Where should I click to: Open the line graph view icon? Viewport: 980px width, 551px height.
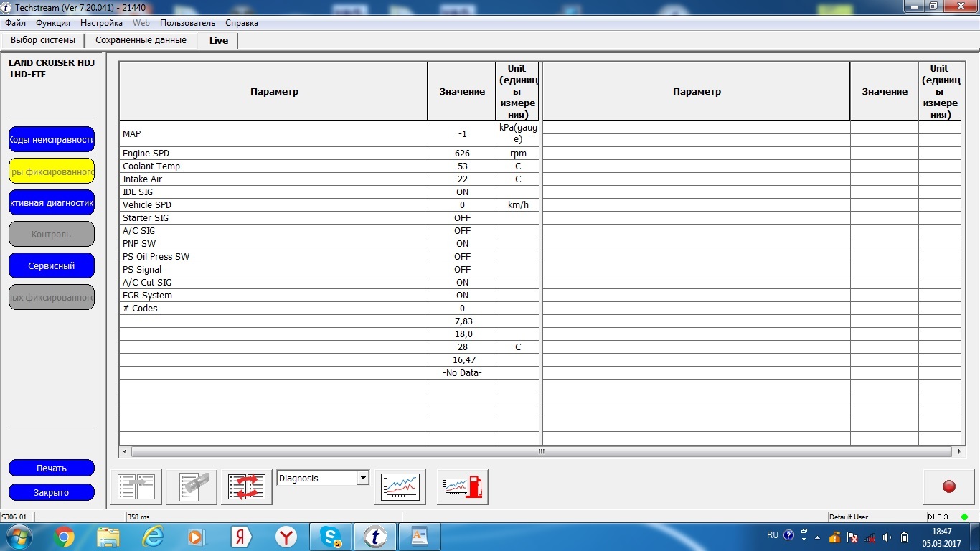coord(400,487)
